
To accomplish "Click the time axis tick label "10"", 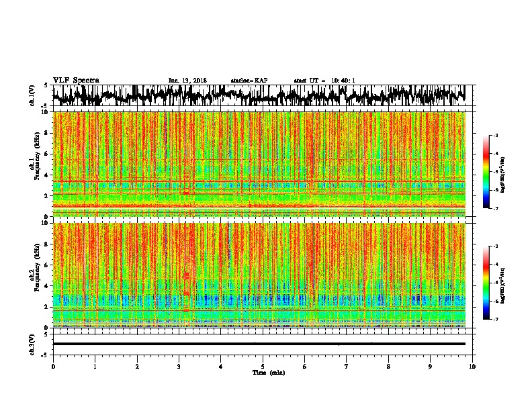I will [x=472, y=367].
